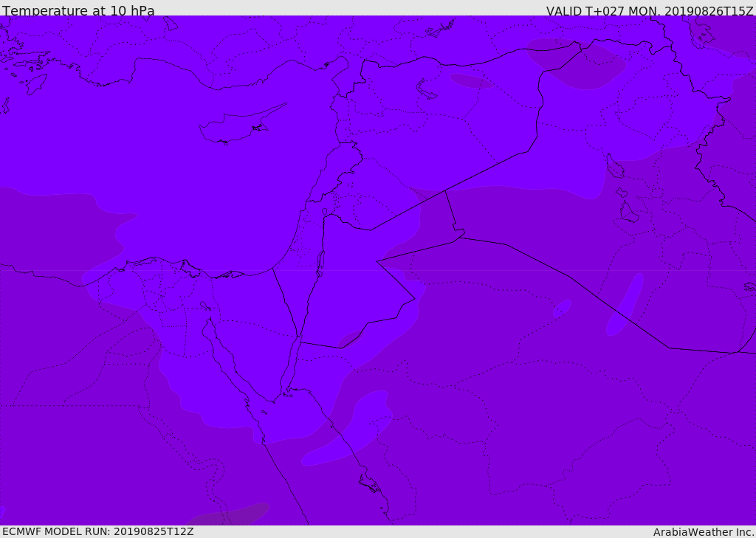Click the VALID T+027 timestamp text
756x538 pixels.
650,10
